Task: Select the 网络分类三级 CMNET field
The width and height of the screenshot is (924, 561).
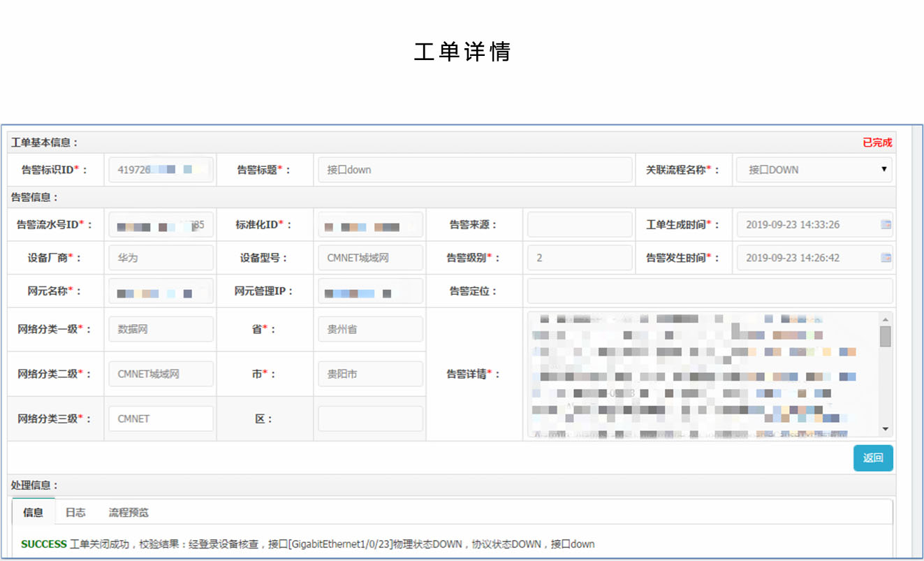Action: tap(161, 418)
